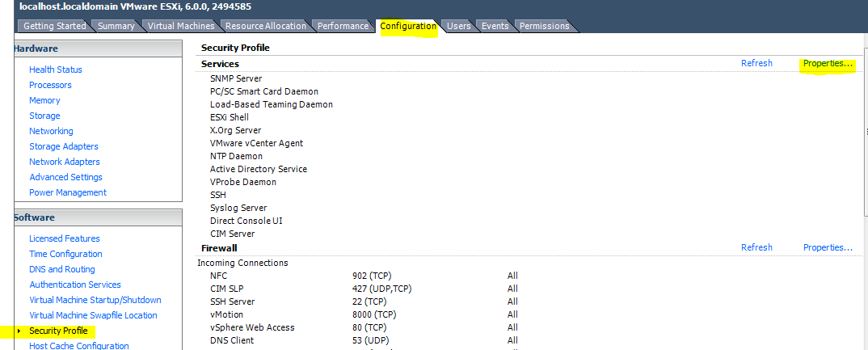Select the VMware vCenter Agent service
The width and height of the screenshot is (868, 350).
tap(256, 143)
